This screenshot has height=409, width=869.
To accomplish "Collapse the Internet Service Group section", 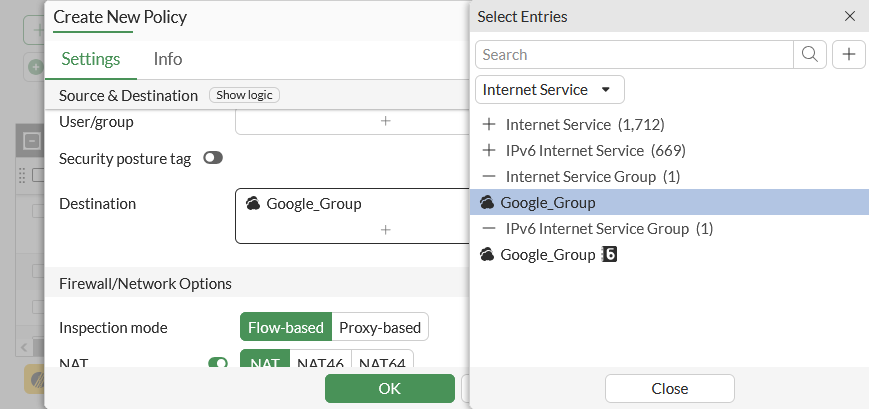I will tap(489, 177).
